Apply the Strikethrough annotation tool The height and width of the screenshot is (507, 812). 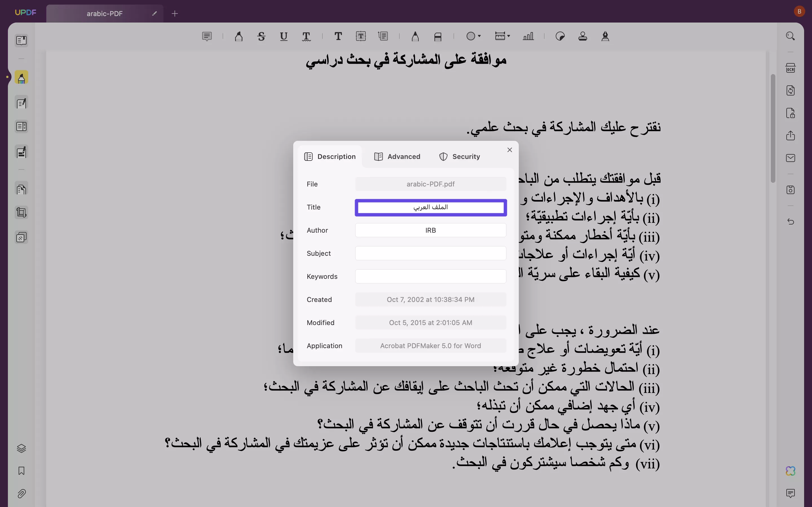261,36
